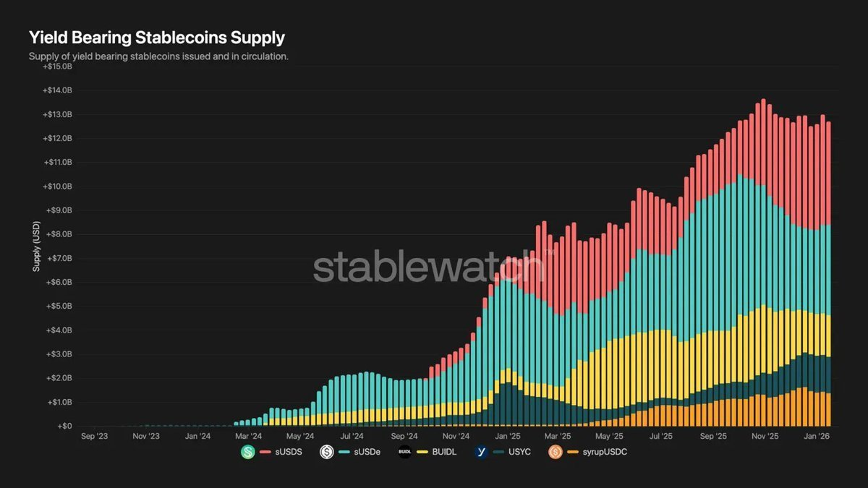Click the Nov '25 x-axis label

pos(765,437)
